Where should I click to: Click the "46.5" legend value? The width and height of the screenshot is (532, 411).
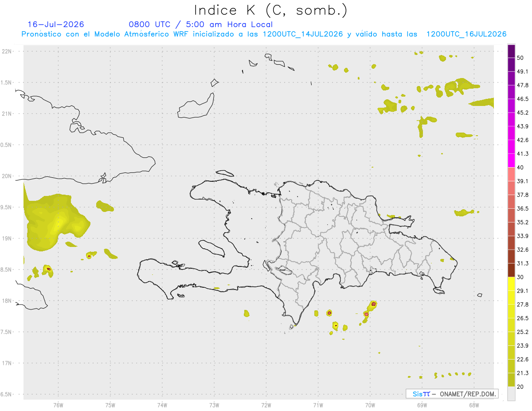point(523,99)
